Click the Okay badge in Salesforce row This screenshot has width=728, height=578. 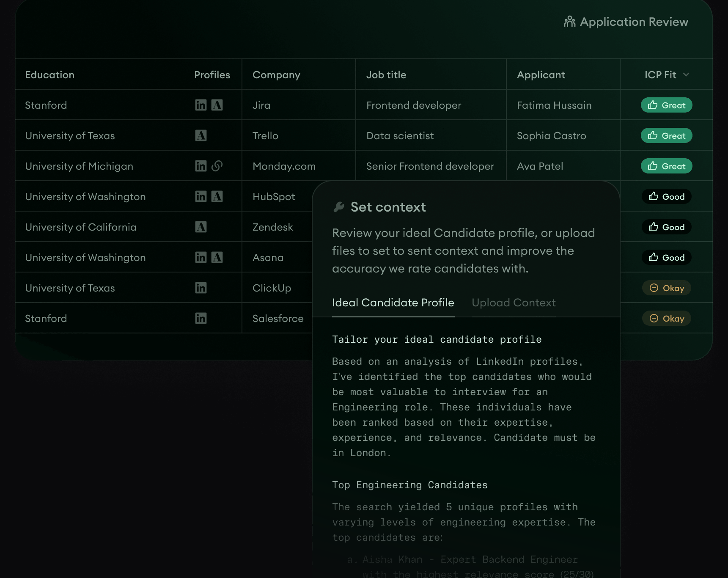point(667,318)
